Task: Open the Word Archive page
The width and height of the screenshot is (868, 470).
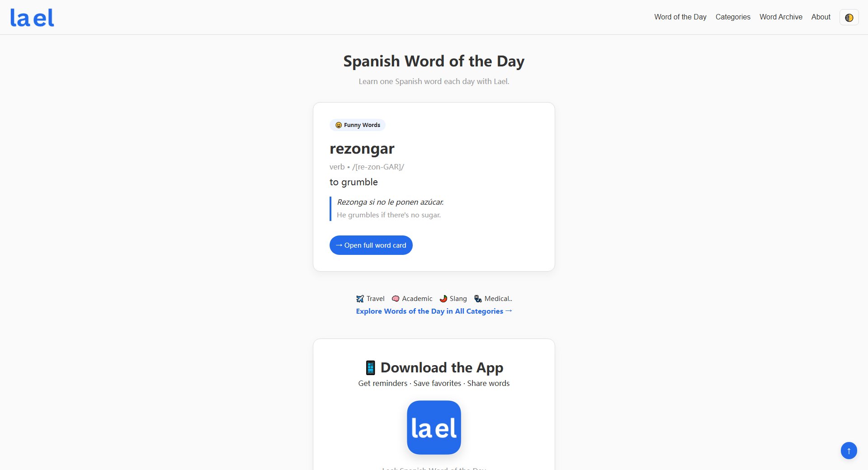Action: (x=781, y=17)
